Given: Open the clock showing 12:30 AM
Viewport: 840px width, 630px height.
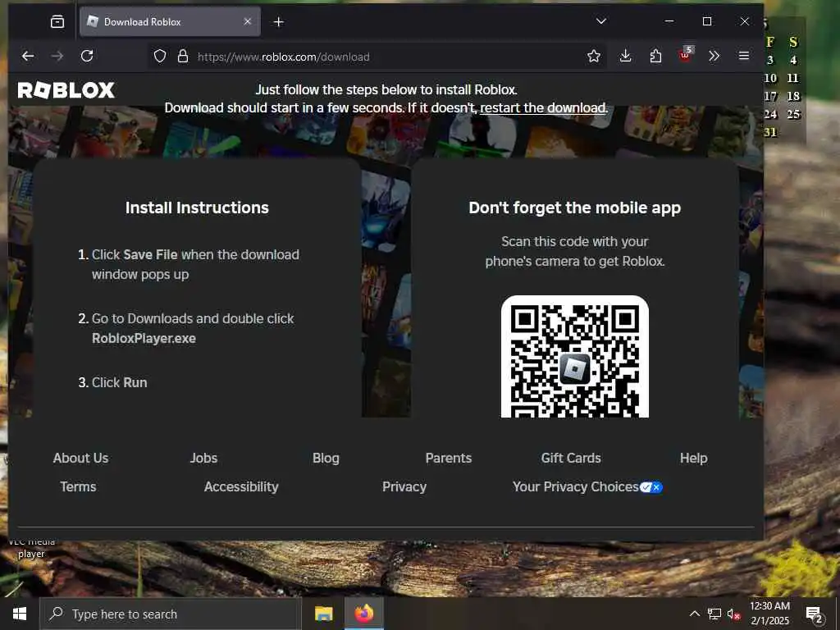Looking at the screenshot, I should [x=769, y=614].
